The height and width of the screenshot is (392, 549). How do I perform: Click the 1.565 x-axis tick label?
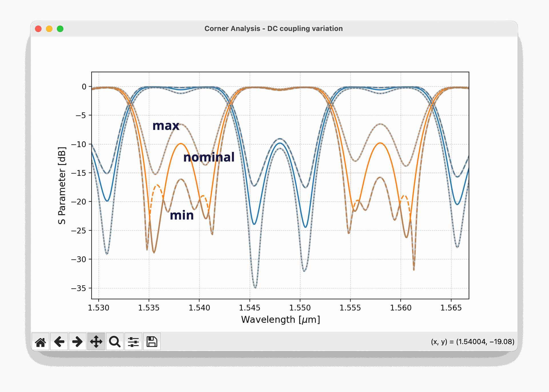451,308
